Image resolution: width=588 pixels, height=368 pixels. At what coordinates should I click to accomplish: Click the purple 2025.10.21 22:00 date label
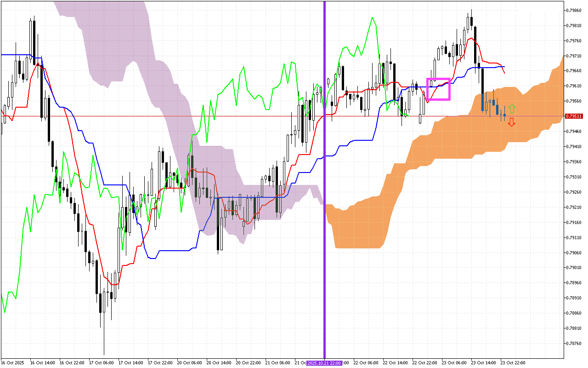pos(324,363)
